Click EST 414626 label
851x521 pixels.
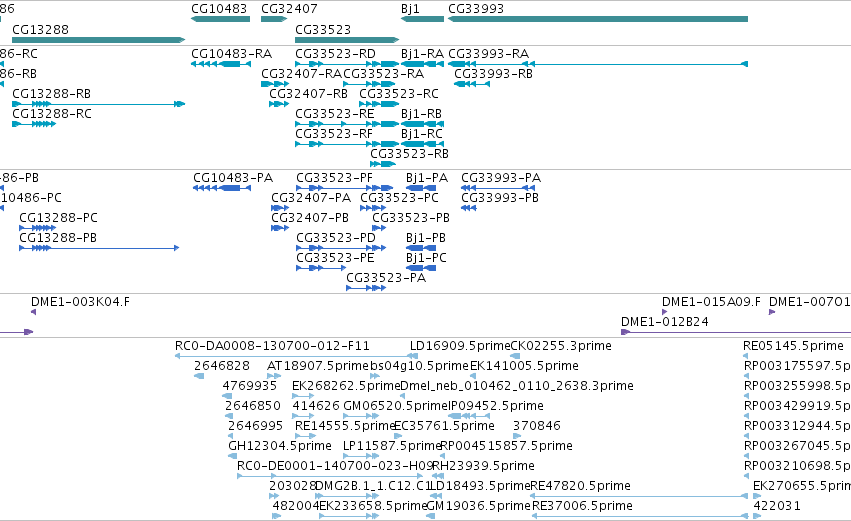pyautogui.click(x=316, y=406)
